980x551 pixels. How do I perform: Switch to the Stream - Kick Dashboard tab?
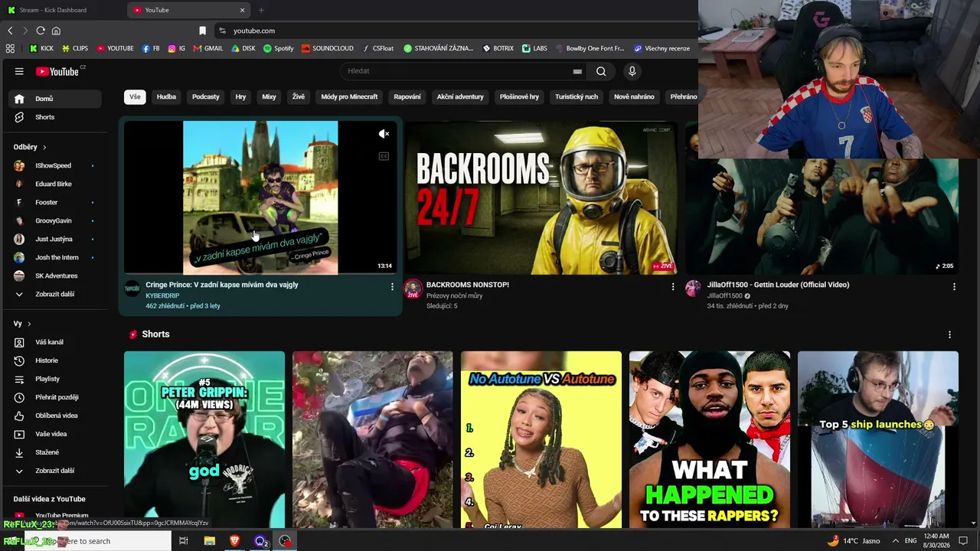coord(60,10)
